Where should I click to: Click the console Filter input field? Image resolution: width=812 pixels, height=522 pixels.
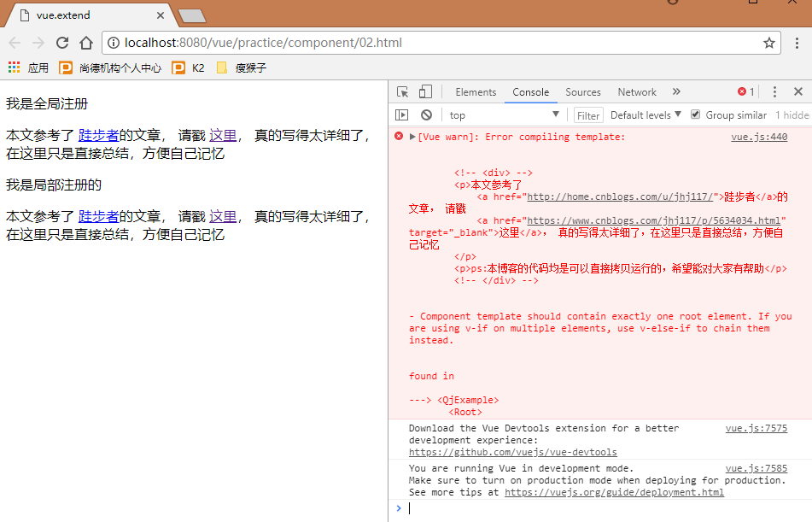click(x=588, y=115)
